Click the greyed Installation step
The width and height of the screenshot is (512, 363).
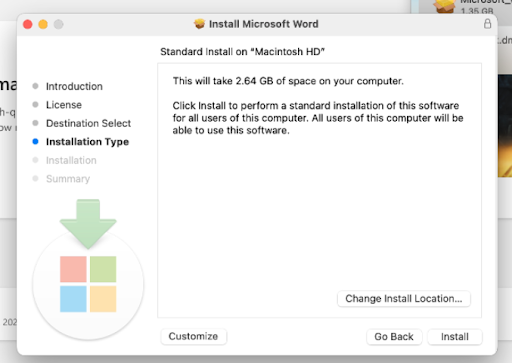(71, 160)
